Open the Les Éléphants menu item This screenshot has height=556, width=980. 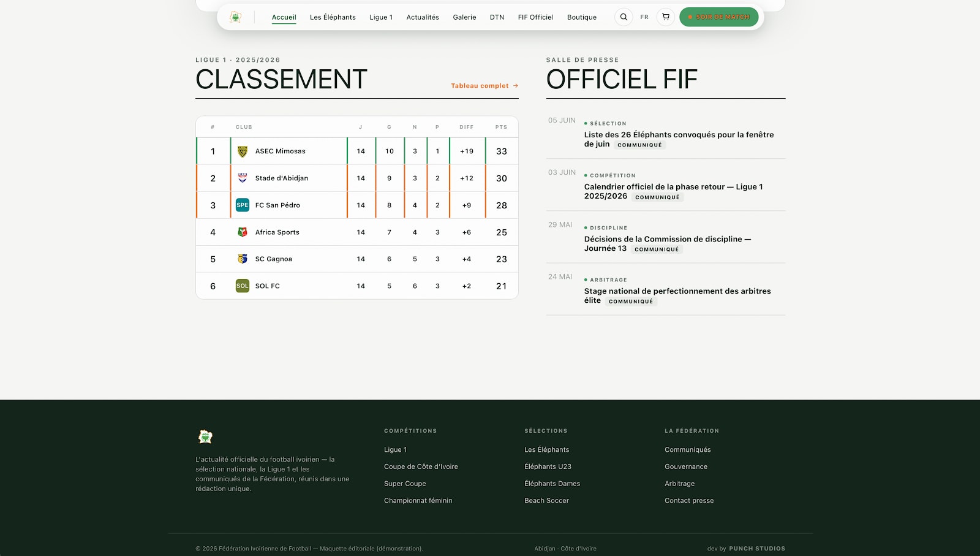[333, 17]
